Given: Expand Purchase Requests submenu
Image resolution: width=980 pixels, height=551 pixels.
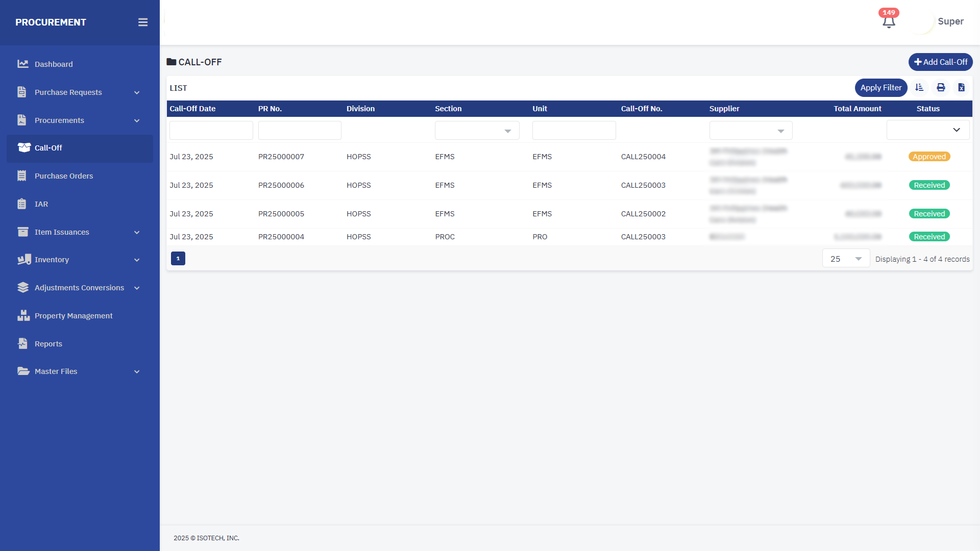Looking at the screenshot, I should (137, 92).
